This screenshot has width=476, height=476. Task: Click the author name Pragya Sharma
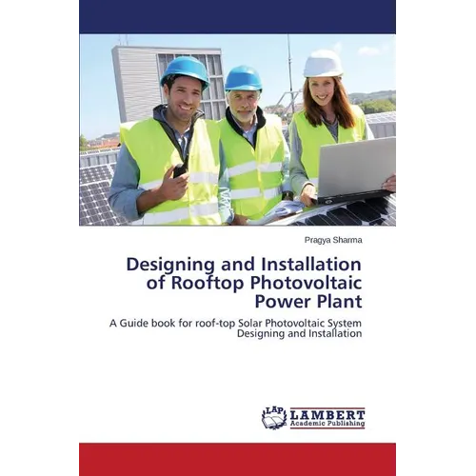point(333,240)
